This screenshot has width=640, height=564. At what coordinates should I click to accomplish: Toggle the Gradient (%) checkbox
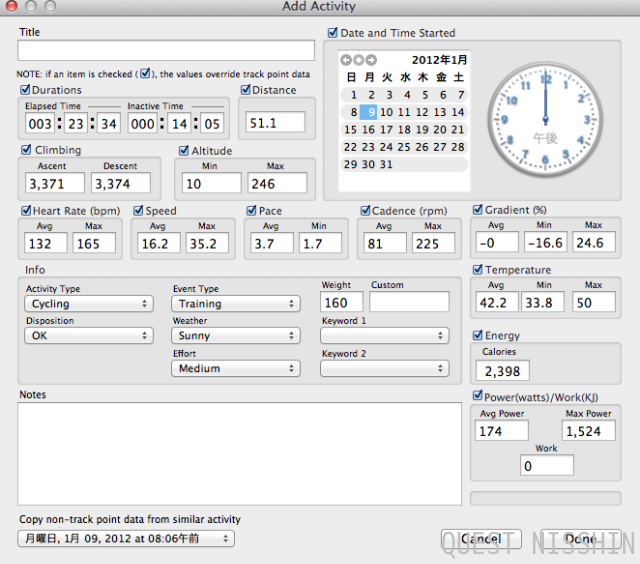(478, 210)
